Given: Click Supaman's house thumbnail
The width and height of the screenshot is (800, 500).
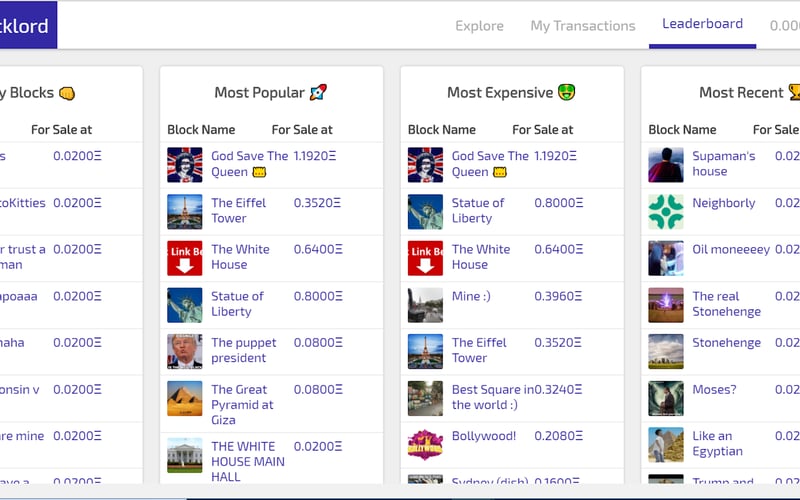Looking at the screenshot, I should click(666, 165).
